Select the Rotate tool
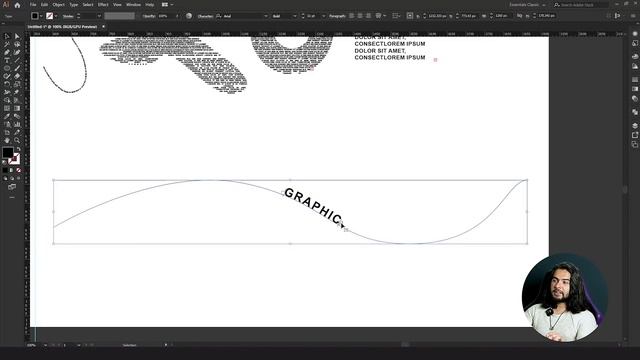The image size is (640, 360). pos(7,84)
